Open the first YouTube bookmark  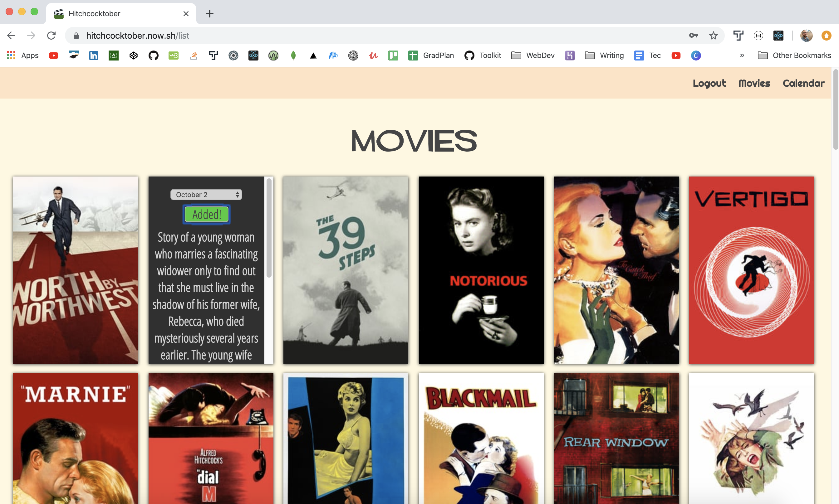[53, 55]
